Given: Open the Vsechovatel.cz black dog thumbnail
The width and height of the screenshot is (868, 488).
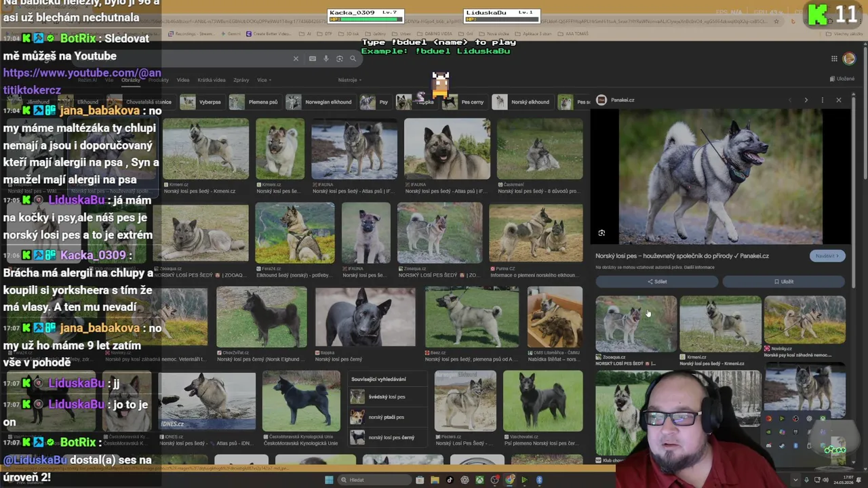Looking at the screenshot, I should [x=542, y=400].
